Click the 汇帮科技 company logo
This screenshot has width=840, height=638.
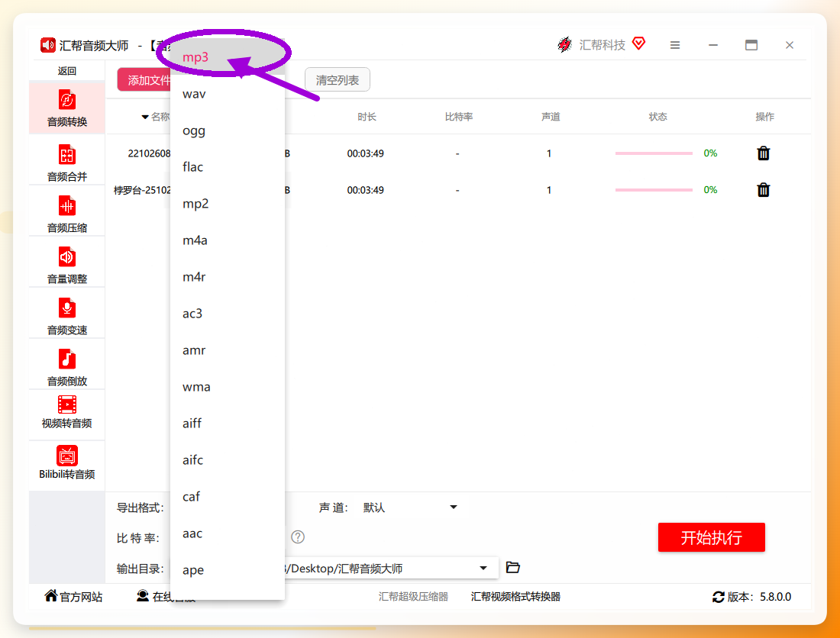pyautogui.click(x=564, y=44)
